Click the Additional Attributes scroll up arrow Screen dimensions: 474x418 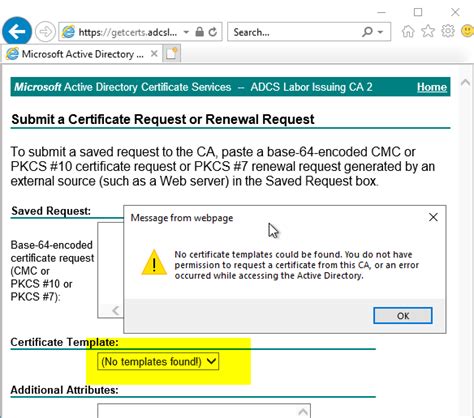pyautogui.click(x=303, y=411)
